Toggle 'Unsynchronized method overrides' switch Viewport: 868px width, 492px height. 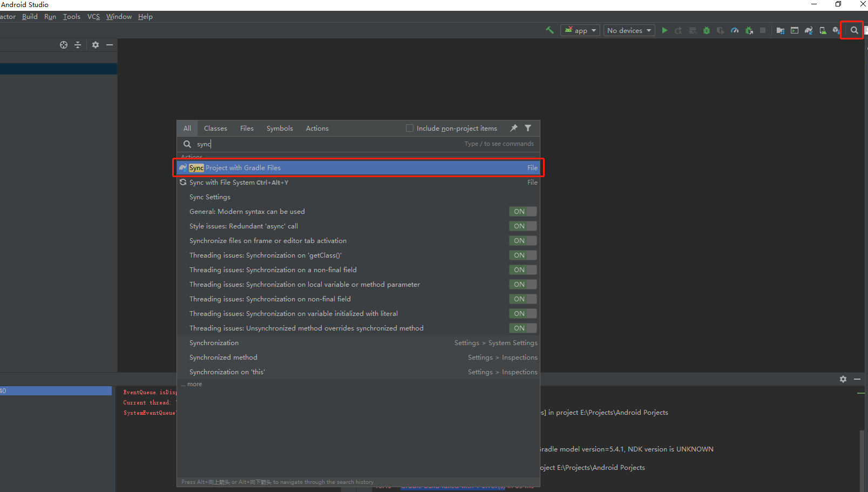coord(523,328)
